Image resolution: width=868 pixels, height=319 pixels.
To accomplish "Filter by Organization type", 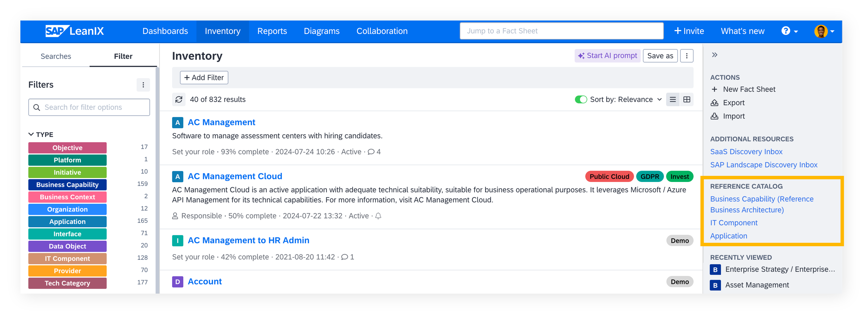I will coord(67,209).
